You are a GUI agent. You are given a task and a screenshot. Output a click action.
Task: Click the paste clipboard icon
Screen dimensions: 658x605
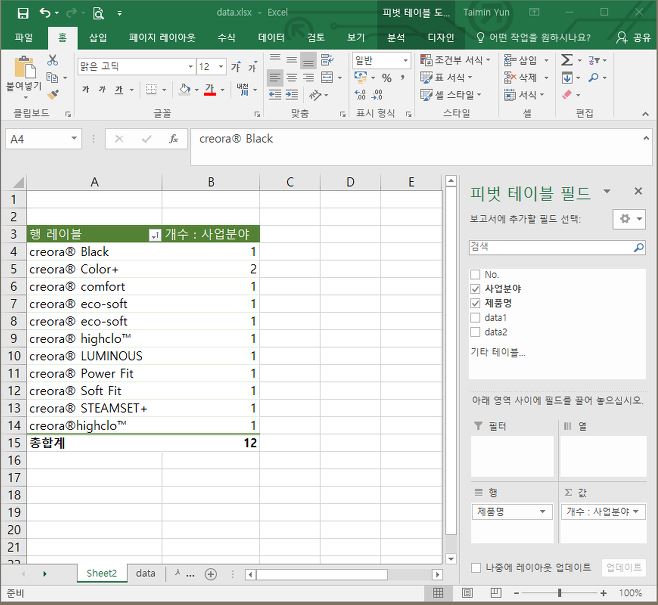[x=24, y=67]
